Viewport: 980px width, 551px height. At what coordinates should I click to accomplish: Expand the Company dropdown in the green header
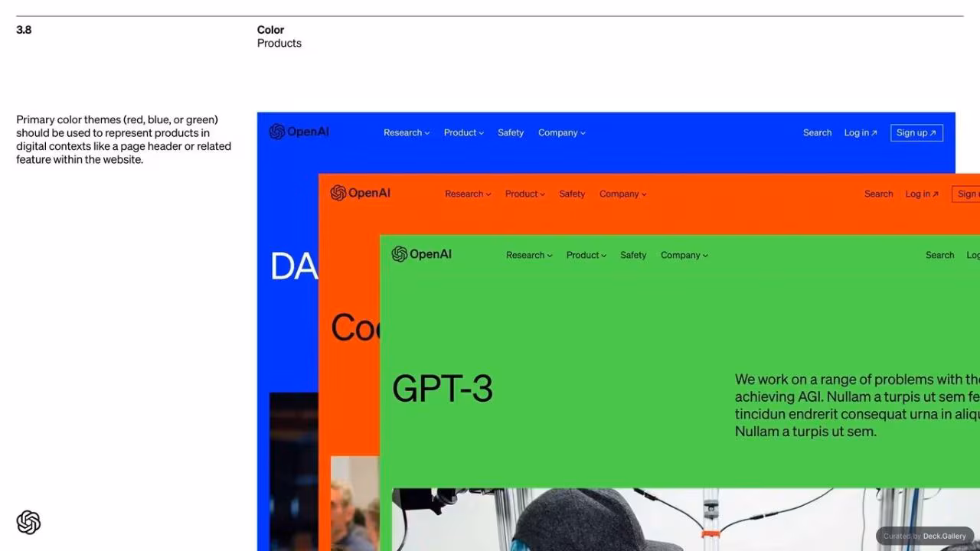coord(684,255)
